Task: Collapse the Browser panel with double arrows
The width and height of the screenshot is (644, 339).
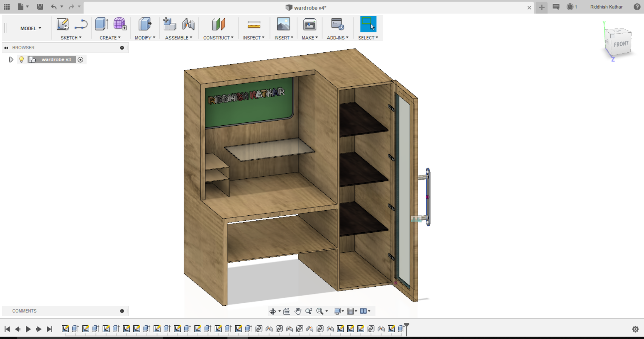Action: click(x=6, y=48)
